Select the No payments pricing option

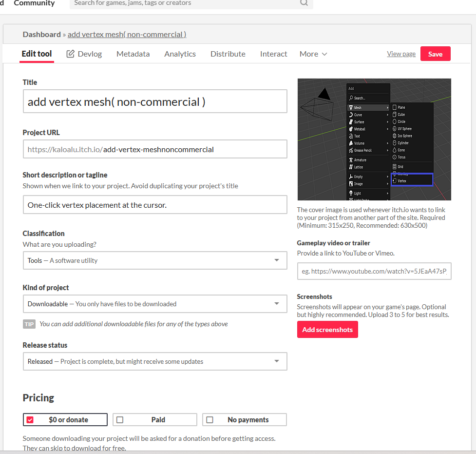(x=245, y=420)
